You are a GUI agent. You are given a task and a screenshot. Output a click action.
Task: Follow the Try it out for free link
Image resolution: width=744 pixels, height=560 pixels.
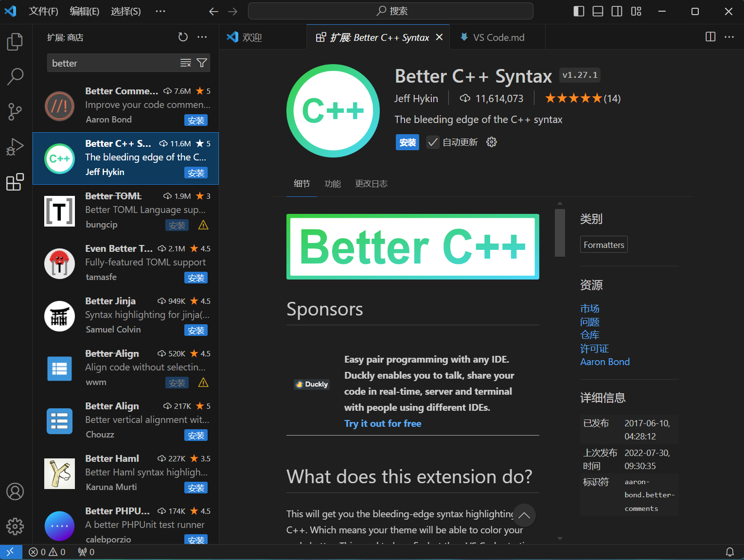tap(383, 423)
